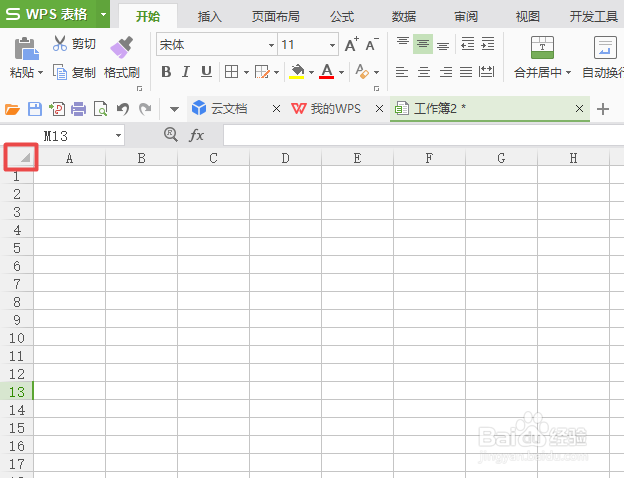Export to PDF icon
This screenshot has width=624, height=478.
pyautogui.click(x=57, y=109)
